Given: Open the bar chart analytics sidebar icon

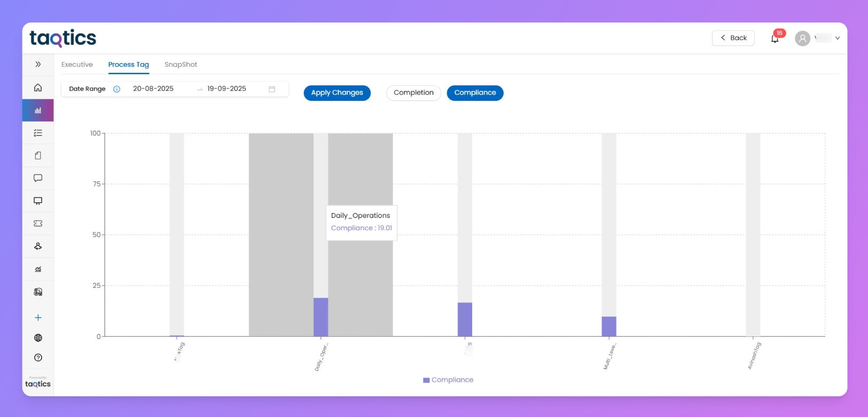Looking at the screenshot, I should point(38,111).
